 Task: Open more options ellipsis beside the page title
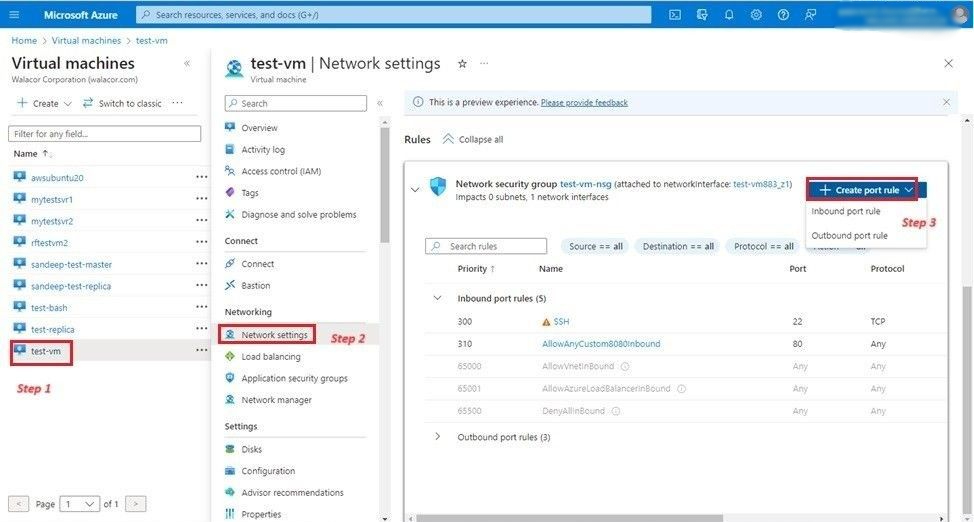point(485,63)
